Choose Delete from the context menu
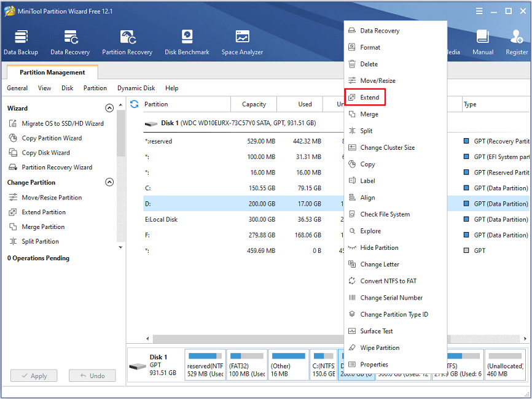532x399 pixels. 395,64
